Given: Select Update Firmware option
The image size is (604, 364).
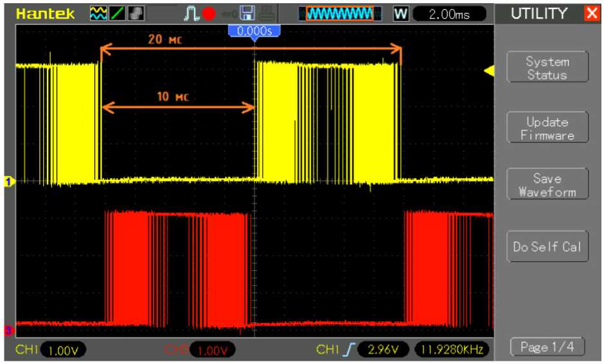Looking at the screenshot, I should click(547, 128).
